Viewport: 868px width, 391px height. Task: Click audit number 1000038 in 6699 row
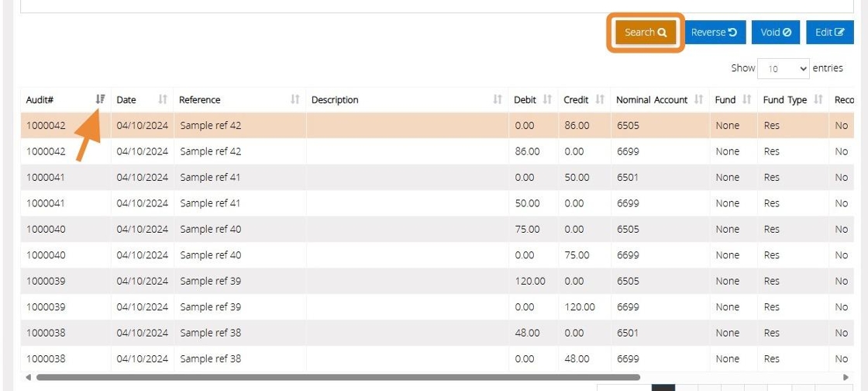click(x=46, y=359)
